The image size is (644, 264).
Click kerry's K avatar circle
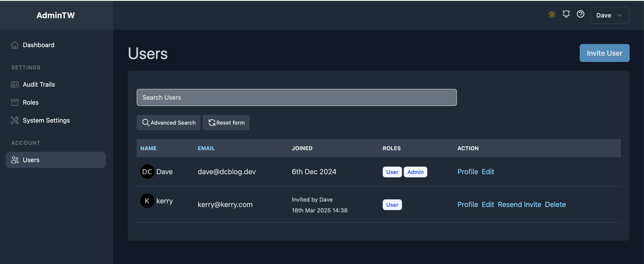point(147,201)
